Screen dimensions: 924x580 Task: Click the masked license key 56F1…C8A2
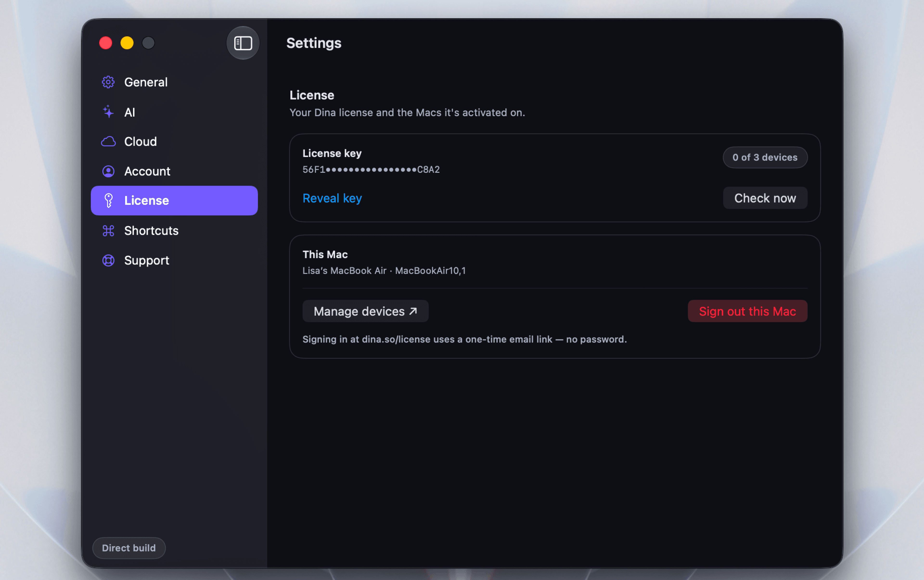point(371,170)
